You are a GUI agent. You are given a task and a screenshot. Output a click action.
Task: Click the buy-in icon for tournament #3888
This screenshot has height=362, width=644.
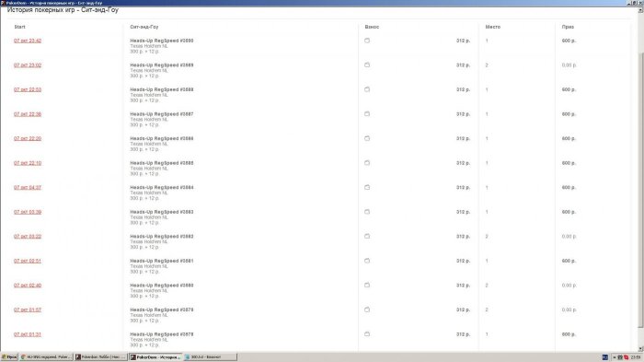pyautogui.click(x=367, y=89)
